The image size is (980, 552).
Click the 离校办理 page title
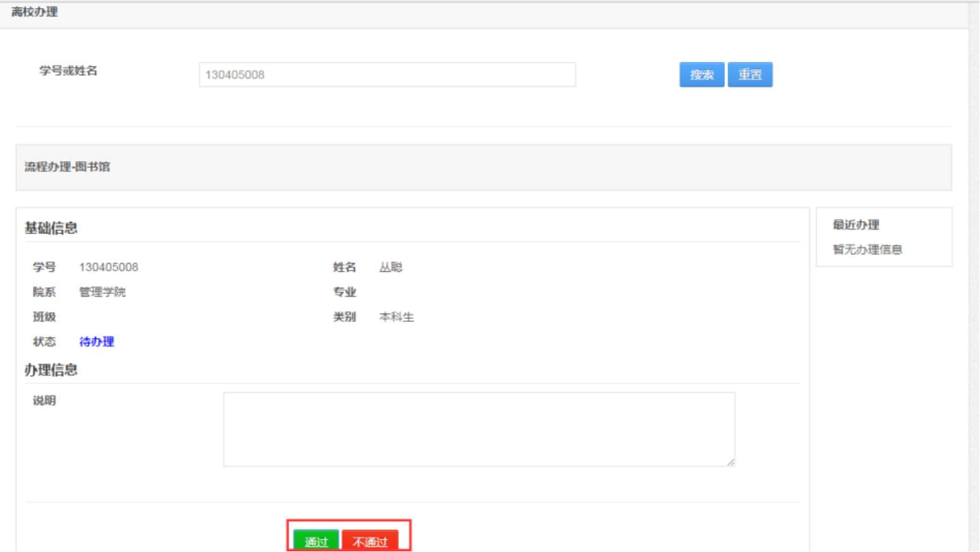(x=35, y=12)
